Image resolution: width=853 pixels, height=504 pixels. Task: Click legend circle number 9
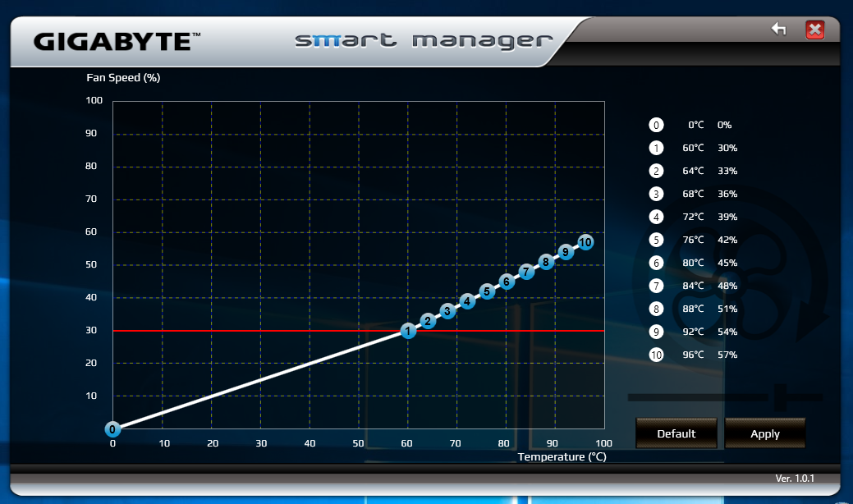[656, 332]
